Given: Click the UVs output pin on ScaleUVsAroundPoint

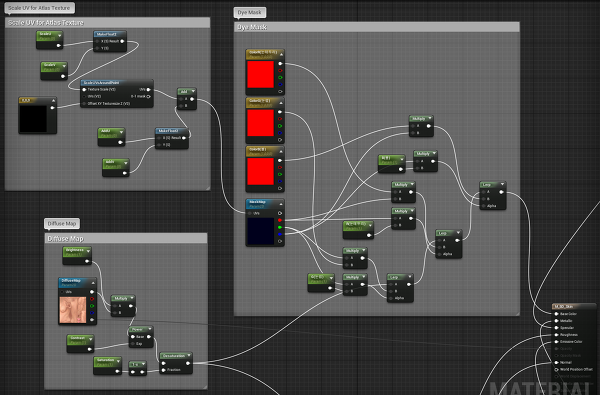Looking at the screenshot, I should click(x=148, y=90).
